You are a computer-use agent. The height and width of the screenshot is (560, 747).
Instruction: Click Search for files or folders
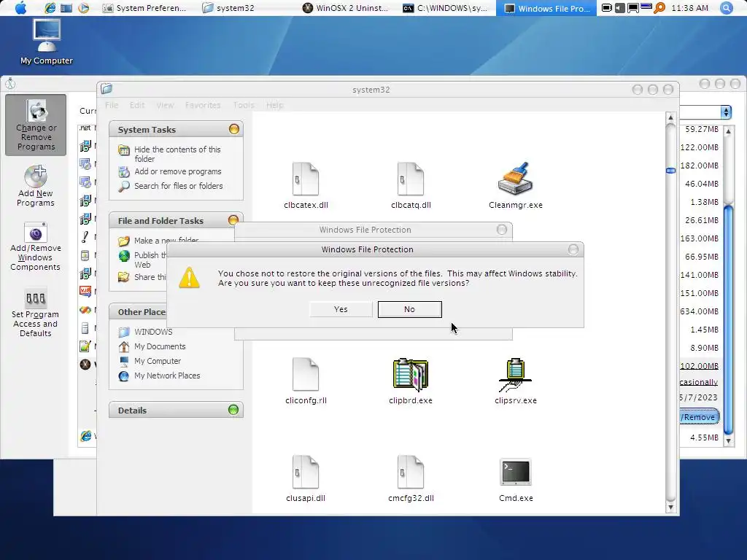click(178, 186)
